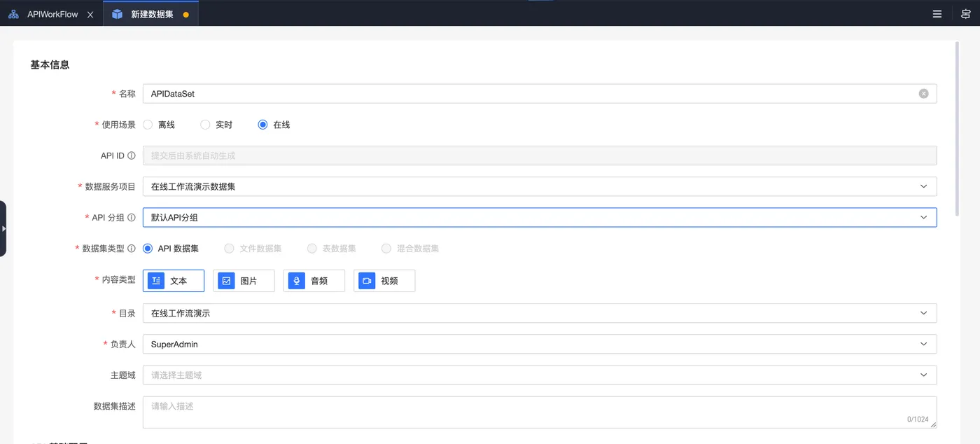The height and width of the screenshot is (444, 980).
Task: Click the layout settings icon at top right
Action: (x=965, y=14)
